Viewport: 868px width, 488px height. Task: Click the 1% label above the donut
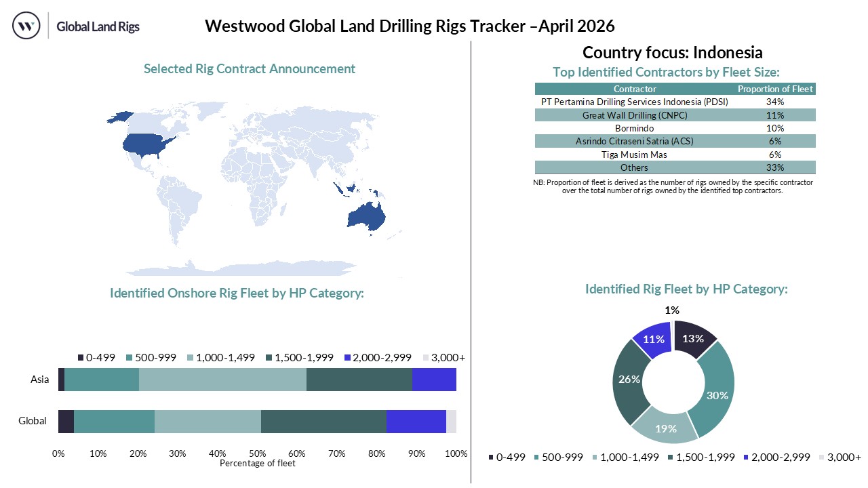[x=672, y=310]
